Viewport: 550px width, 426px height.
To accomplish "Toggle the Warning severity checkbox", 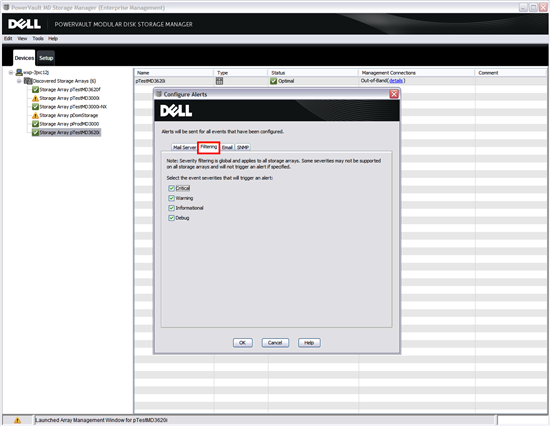I will tap(172, 198).
